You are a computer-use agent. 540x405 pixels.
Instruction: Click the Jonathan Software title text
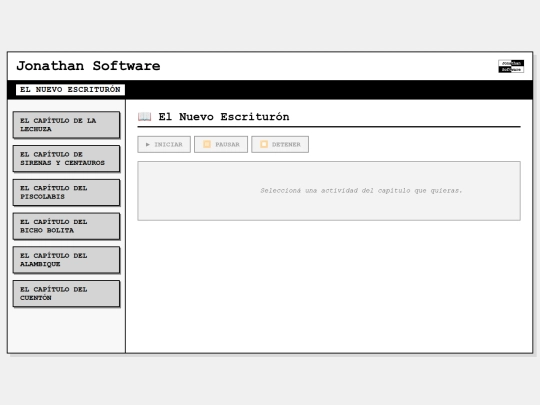point(88,66)
